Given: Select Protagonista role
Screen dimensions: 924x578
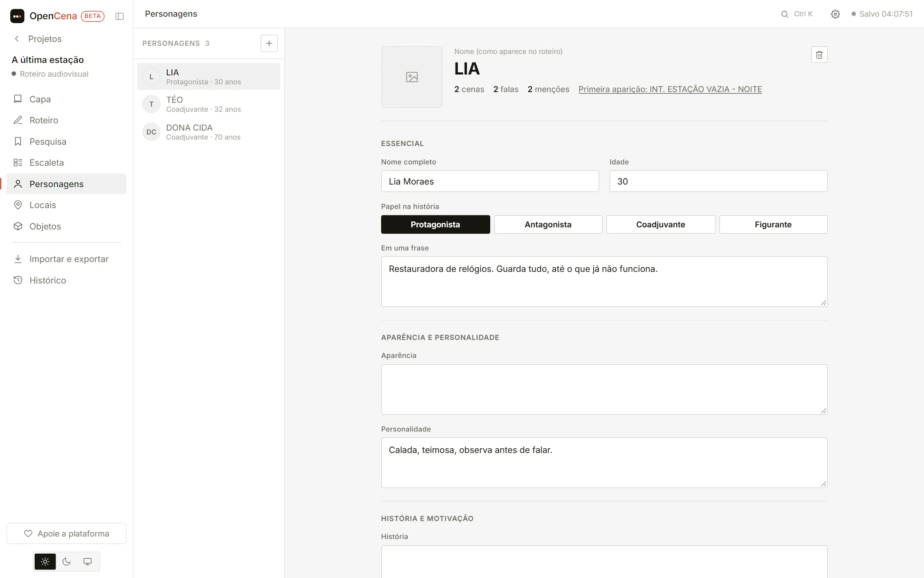Looking at the screenshot, I should tap(435, 225).
